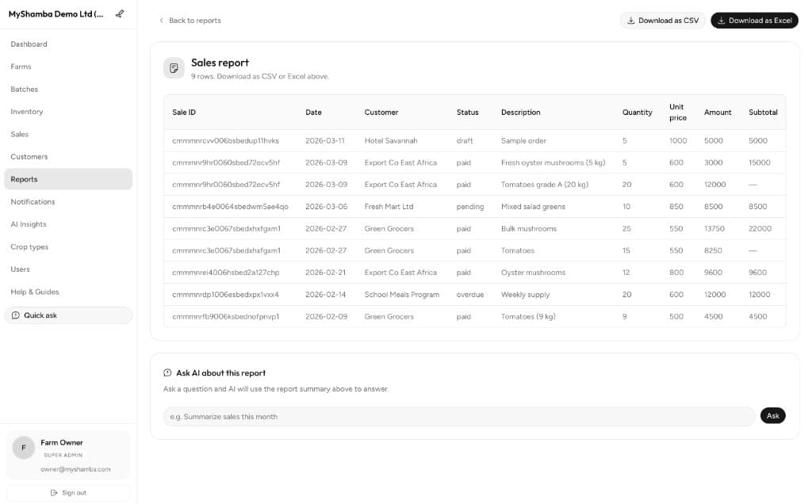This screenshot has width=812, height=504.
Task: Click the back chevron before Back to reports
Action: 162,21
